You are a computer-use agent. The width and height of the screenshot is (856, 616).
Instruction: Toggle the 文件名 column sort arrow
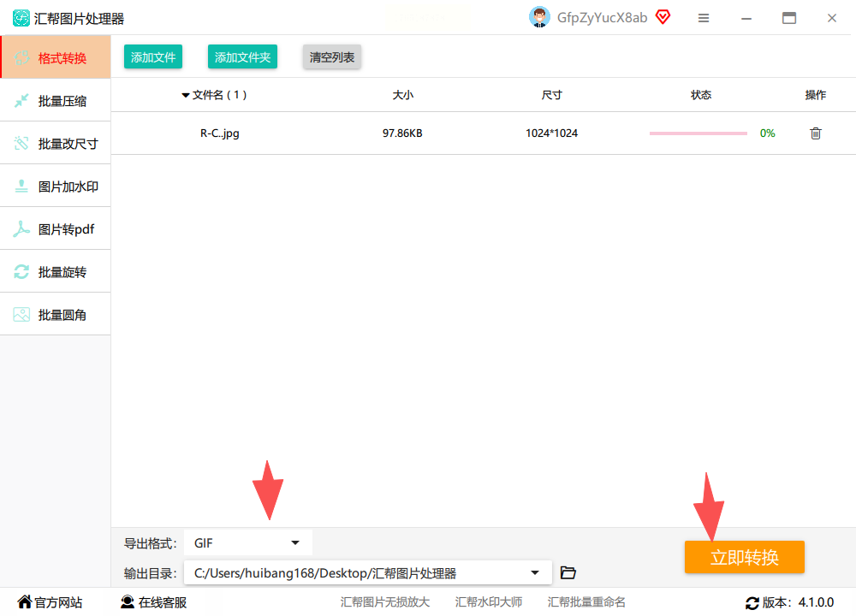pos(186,96)
